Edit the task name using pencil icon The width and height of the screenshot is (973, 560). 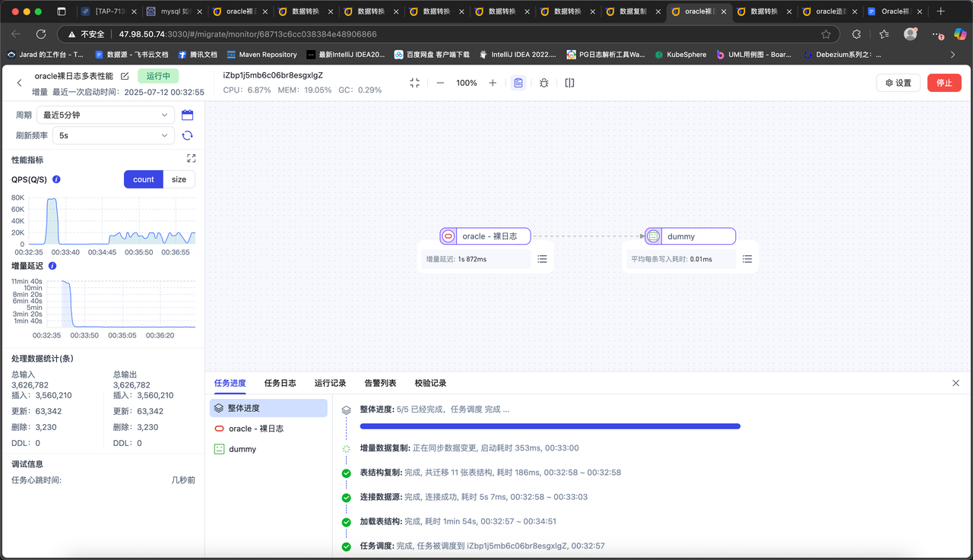click(x=125, y=76)
